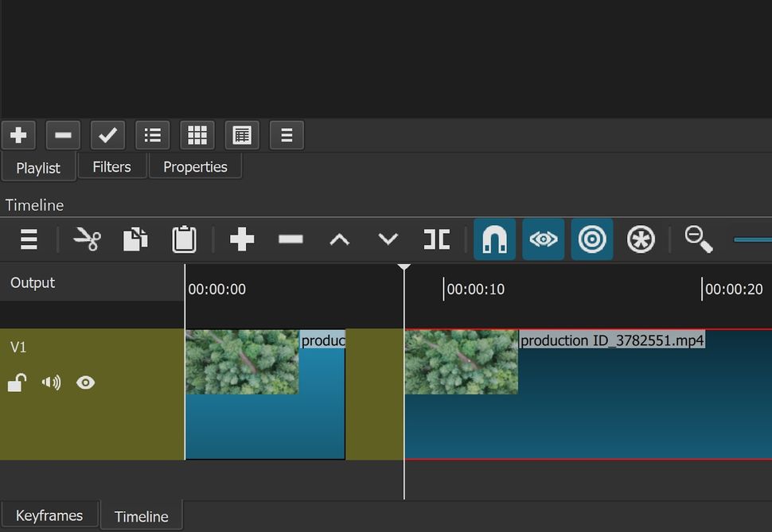Adjust the timeline zoom slider
Viewport: 772px width, 532px height.
tap(752, 239)
